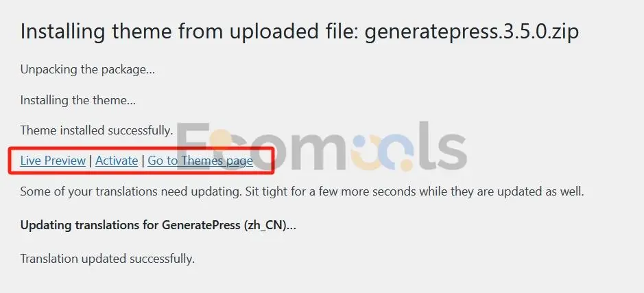Click the 'Unpacking the package…' status line
Screen dimensions: 644x293
pos(88,69)
